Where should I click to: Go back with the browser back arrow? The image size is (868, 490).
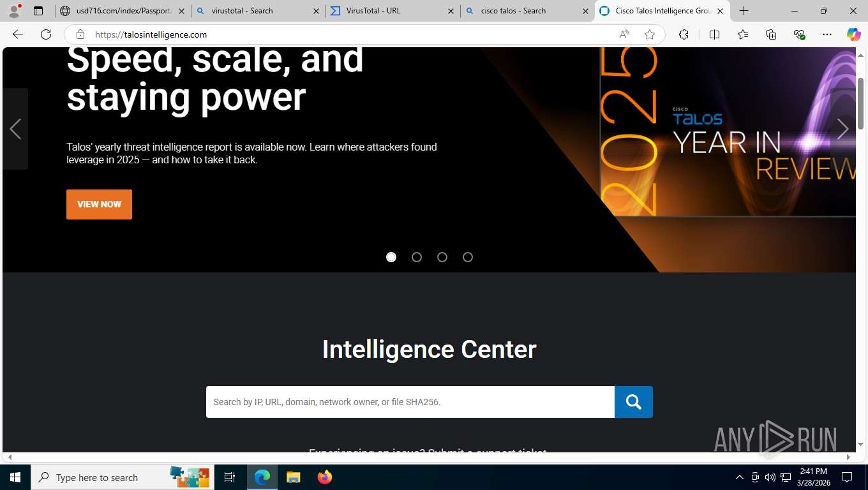18,34
